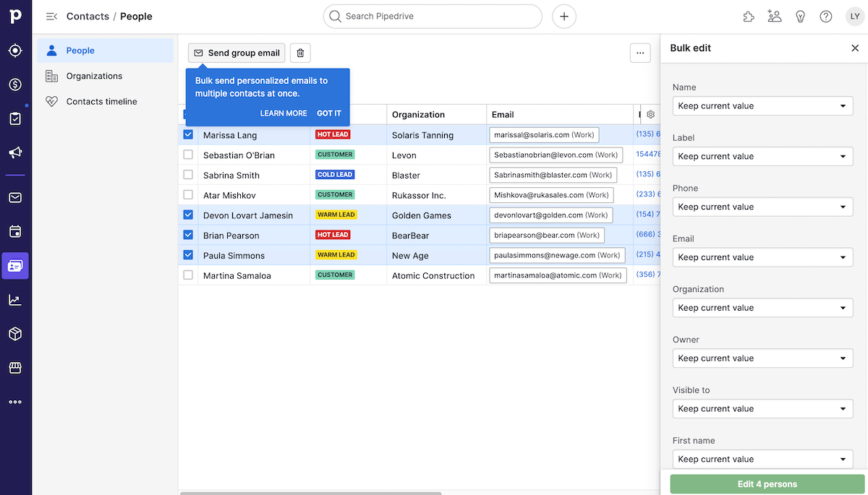The height and width of the screenshot is (495, 868).
Task: Open the Owner field dropdown
Action: 762,358
